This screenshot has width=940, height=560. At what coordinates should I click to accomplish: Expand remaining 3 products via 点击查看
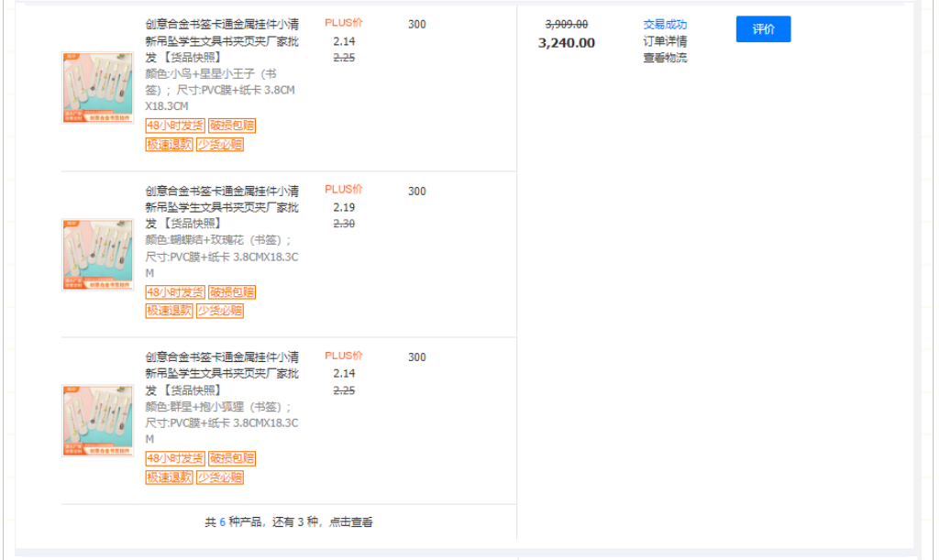point(350,522)
